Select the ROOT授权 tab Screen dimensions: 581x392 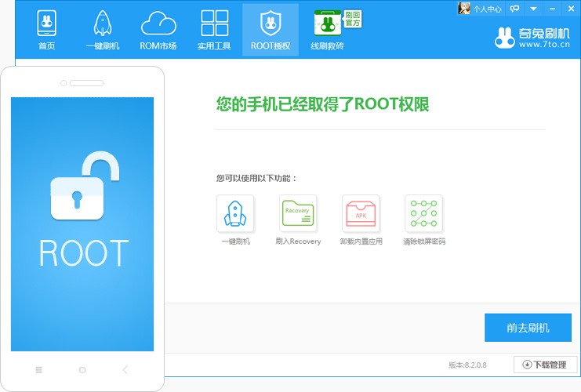271,30
